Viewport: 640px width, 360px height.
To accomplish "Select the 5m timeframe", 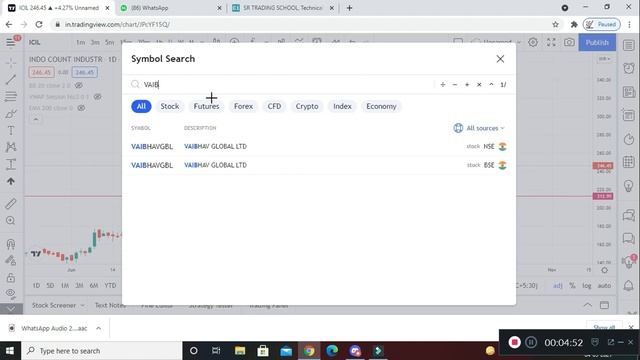I will (109, 42).
